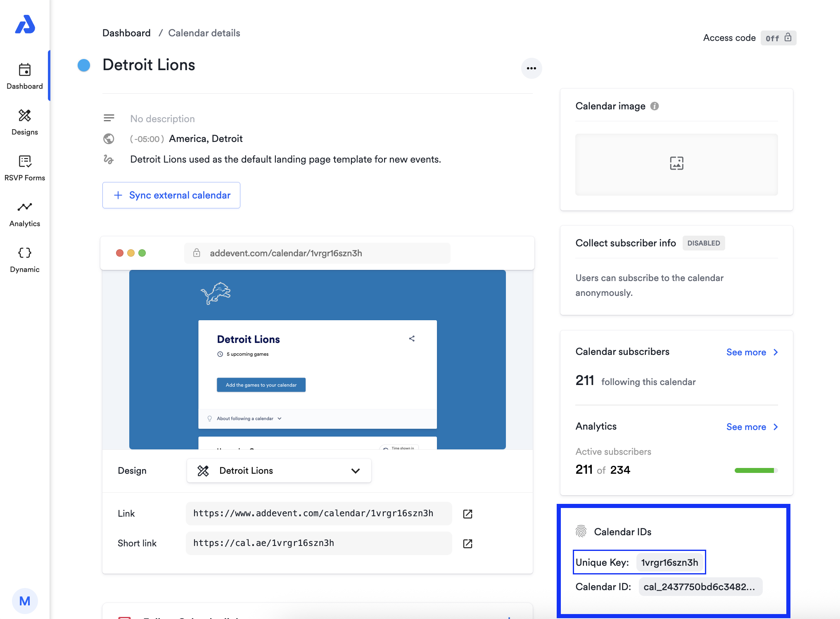Open the Analytics sidebar section
This screenshot has width=840, height=619.
(25, 214)
